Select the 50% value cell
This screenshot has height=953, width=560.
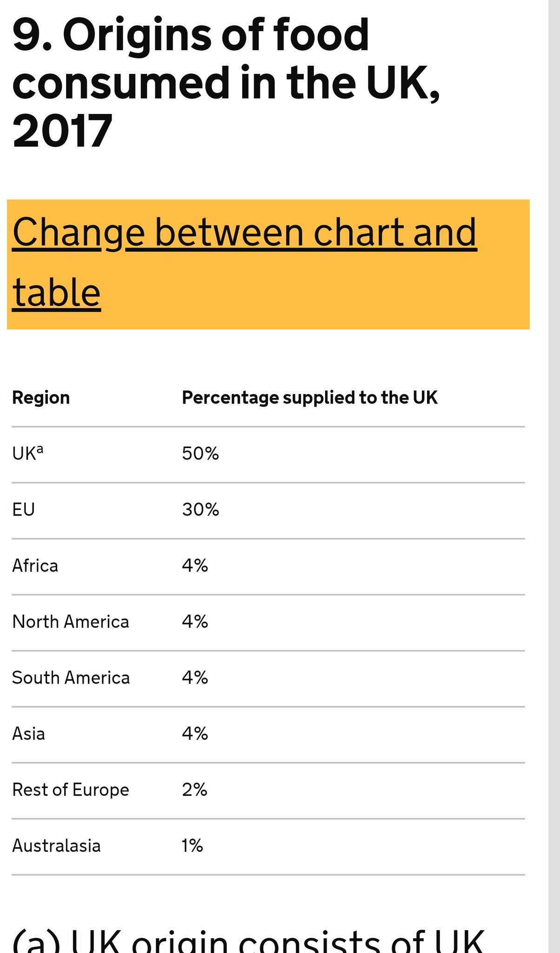tap(200, 454)
